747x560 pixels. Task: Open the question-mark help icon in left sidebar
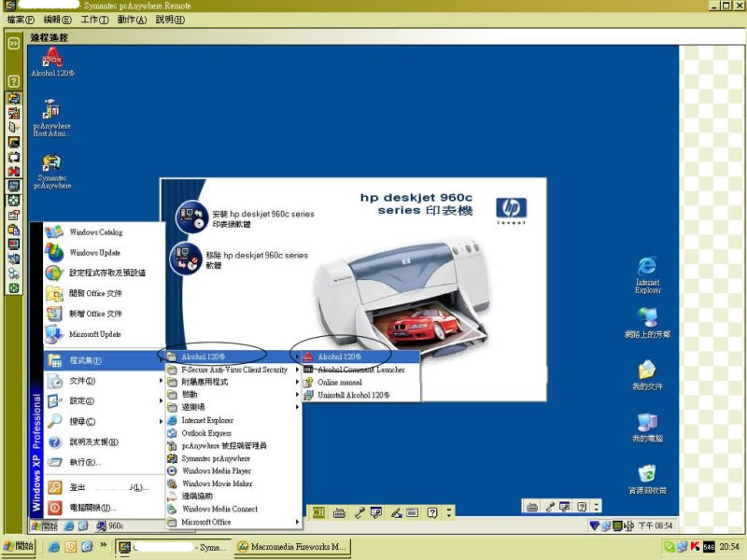[14, 81]
